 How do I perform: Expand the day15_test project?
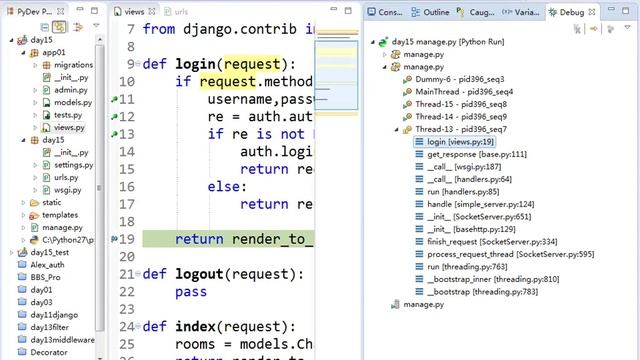pyautogui.click(x=11, y=253)
